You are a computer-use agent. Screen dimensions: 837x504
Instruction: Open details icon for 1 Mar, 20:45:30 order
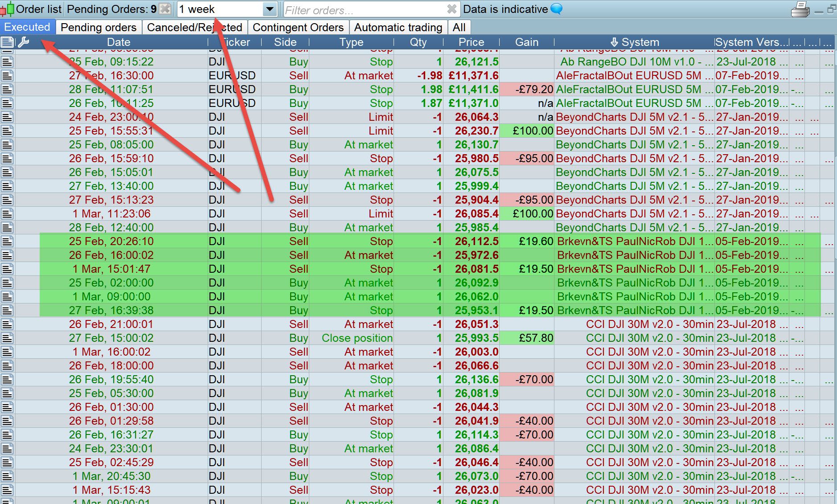[x=7, y=476]
